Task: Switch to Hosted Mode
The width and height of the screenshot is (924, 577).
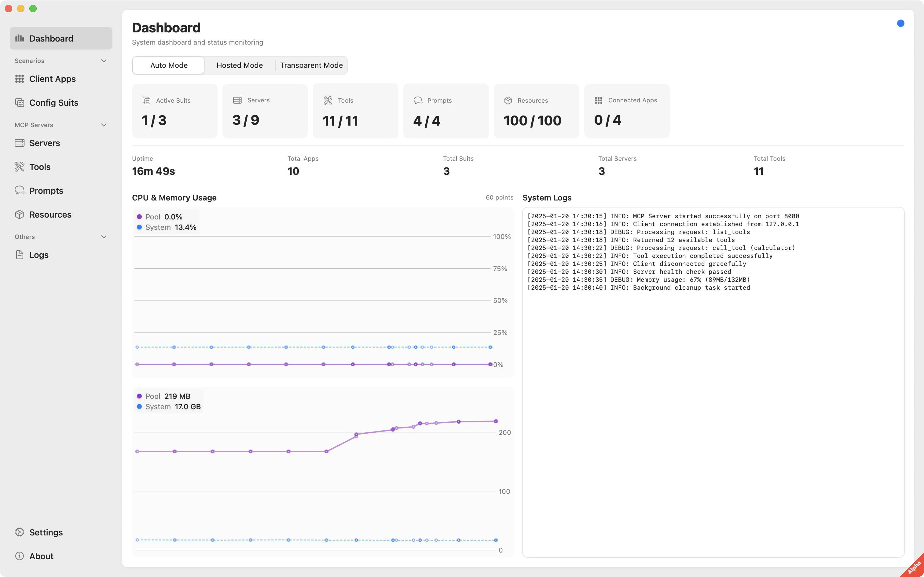Action: pos(239,65)
